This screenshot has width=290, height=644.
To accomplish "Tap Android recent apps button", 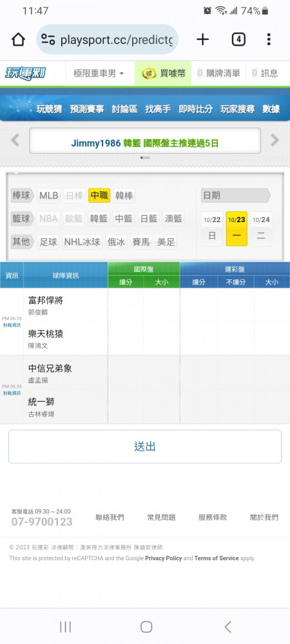I will pyautogui.click(x=65, y=627).
